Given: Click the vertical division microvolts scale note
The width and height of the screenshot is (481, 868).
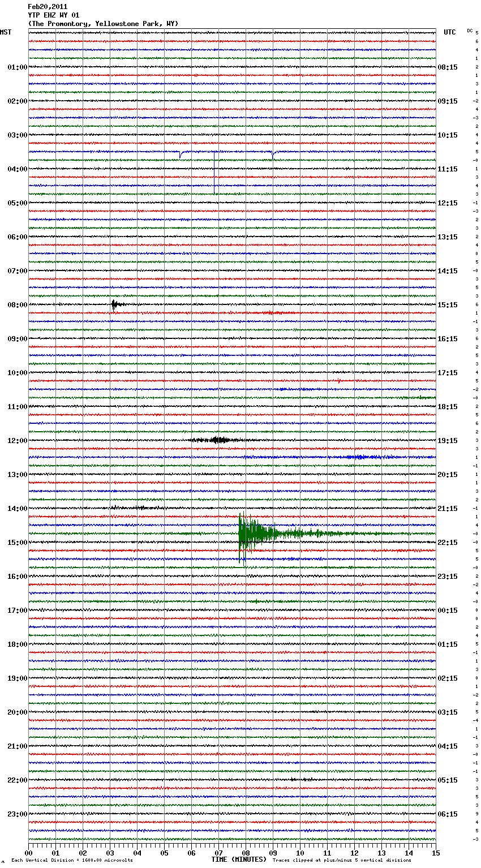Looking at the screenshot, I should [72, 861].
